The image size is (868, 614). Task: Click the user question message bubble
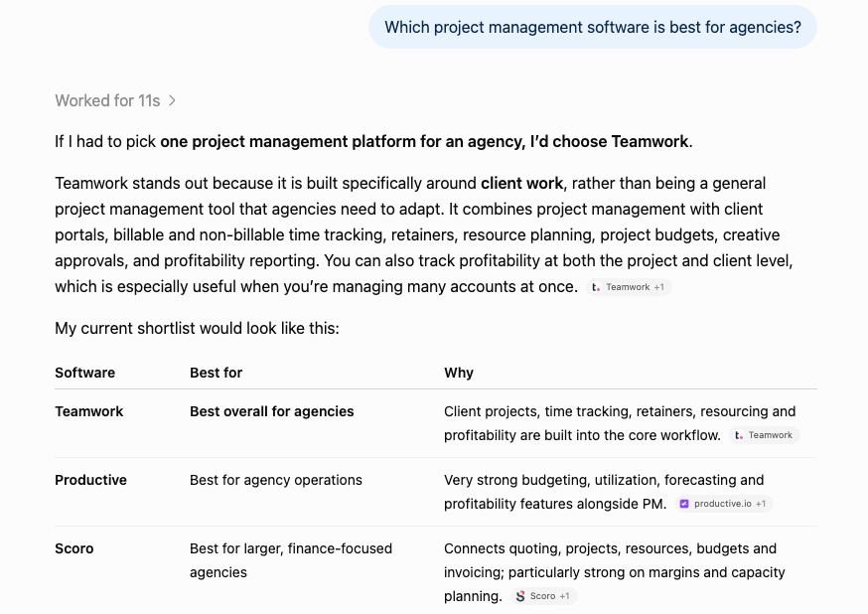click(x=593, y=27)
